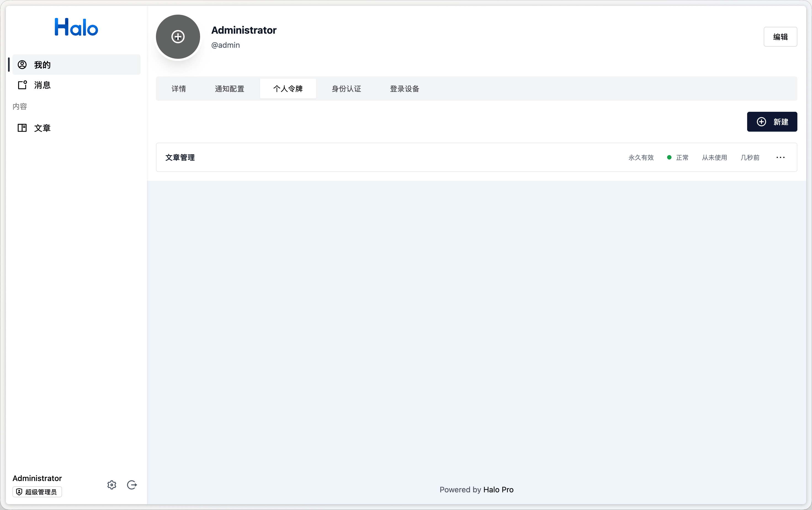This screenshot has width=812, height=510.
Task: Click the 从未使用 last-used label
Action: (x=715, y=157)
